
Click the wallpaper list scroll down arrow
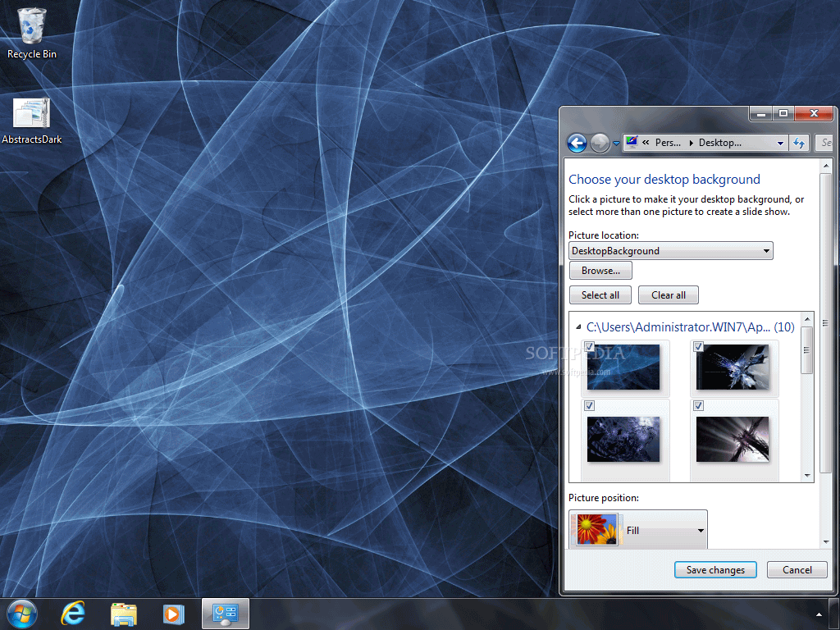(807, 475)
